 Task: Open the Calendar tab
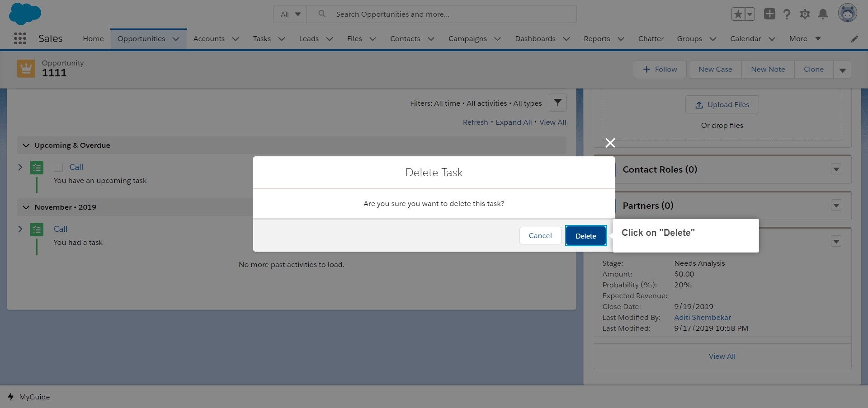[x=745, y=39]
